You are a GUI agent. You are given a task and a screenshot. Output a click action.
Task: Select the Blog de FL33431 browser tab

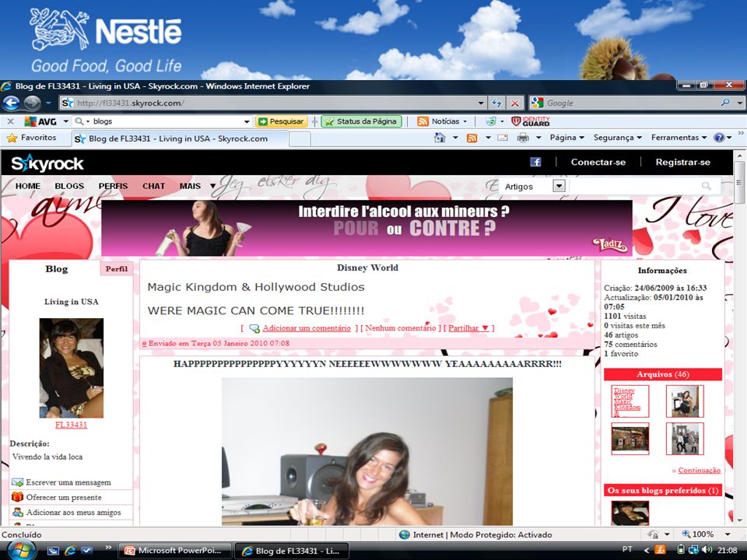click(x=180, y=138)
